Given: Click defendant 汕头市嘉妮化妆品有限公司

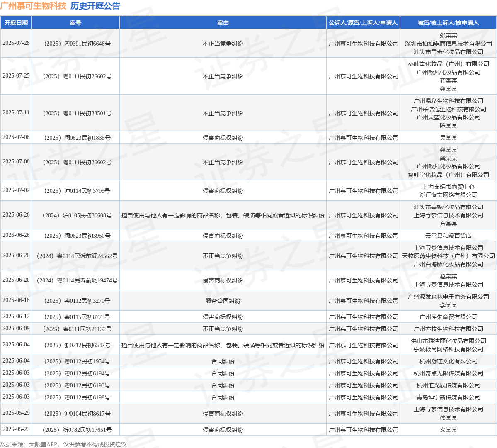Looking at the screenshot, I should tap(448, 207).
